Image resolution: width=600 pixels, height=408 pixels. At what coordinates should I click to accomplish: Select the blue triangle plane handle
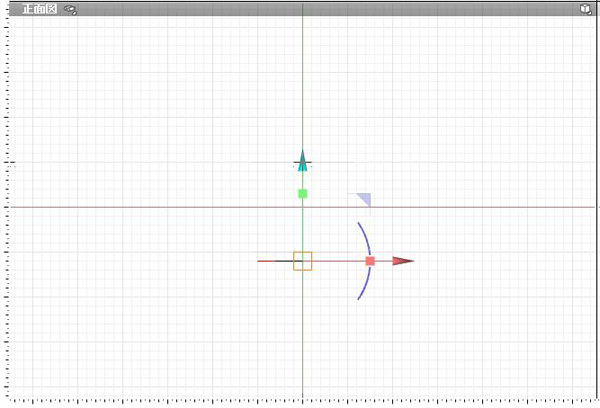364,199
